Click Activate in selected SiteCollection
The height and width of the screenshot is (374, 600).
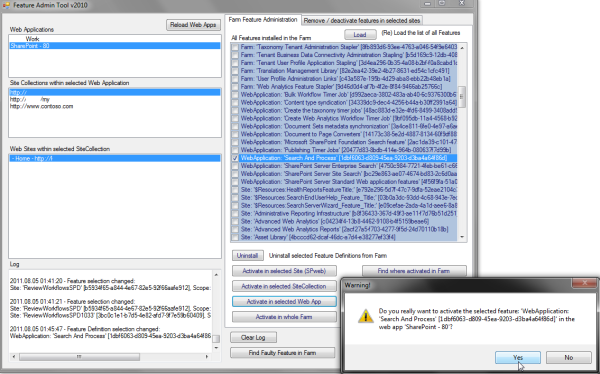click(284, 286)
